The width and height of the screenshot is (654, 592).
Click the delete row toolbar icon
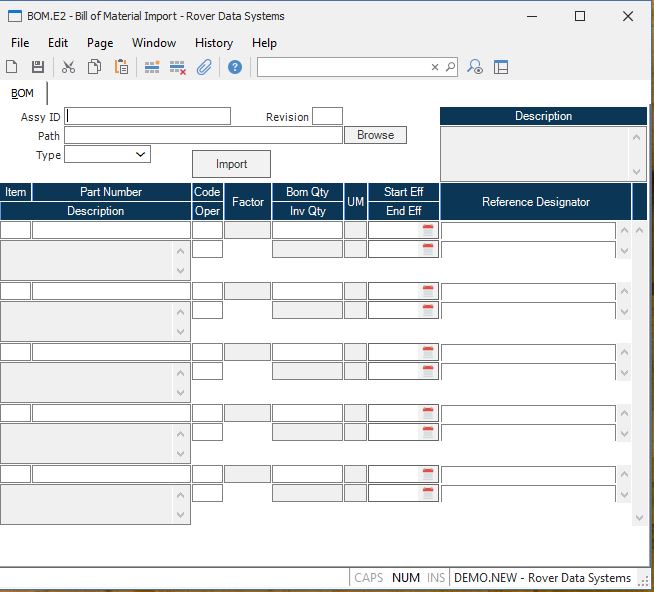click(178, 67)
